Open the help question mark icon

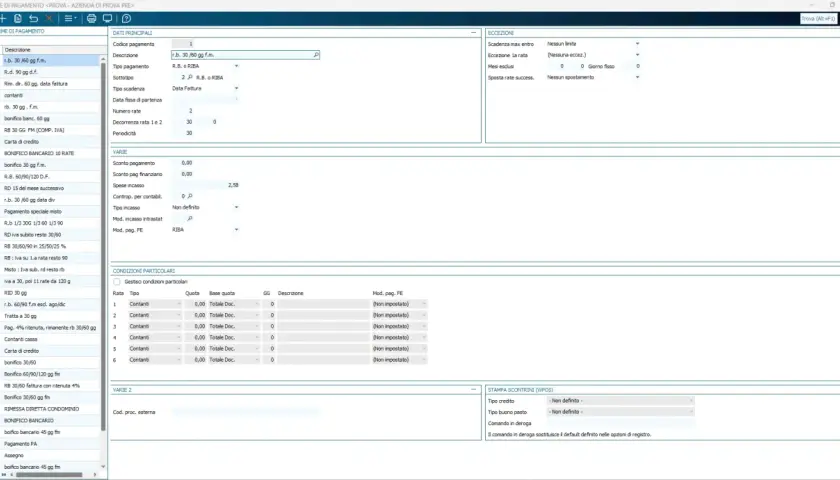[126, 18]
